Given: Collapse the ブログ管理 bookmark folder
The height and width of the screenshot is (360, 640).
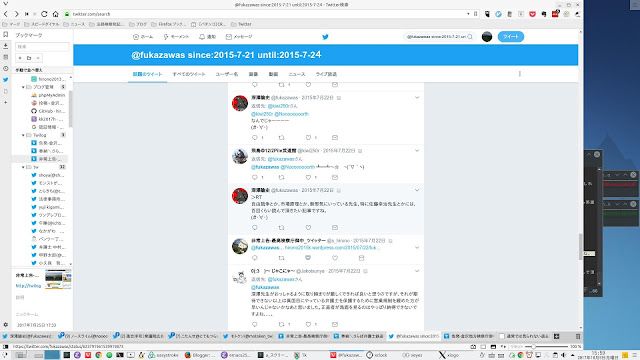Looking at the screenshot, I should (x=23, y=87).
